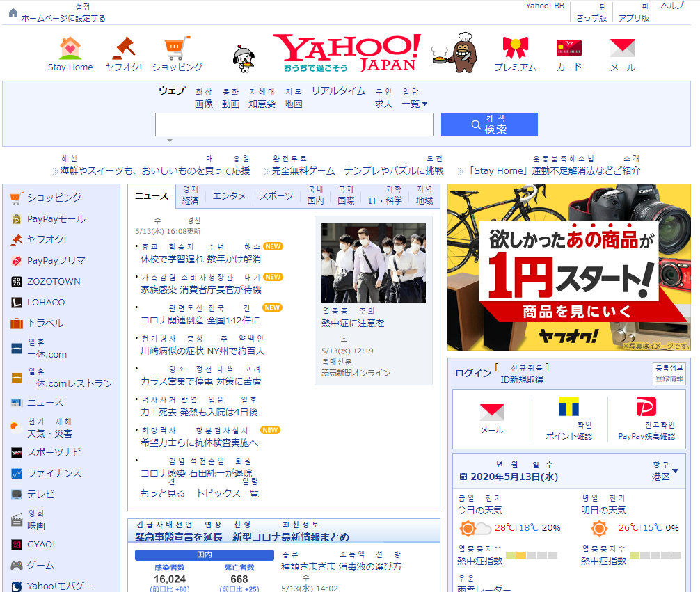The height and width of the screenshot is (592, 700).
Task: Select 知恵袋 search category
Action: pos(262,104)
